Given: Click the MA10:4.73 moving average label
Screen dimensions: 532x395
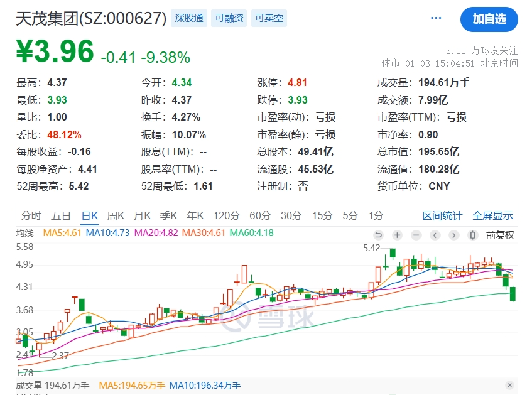Looking at the screenshot, I should click(107, 233).
